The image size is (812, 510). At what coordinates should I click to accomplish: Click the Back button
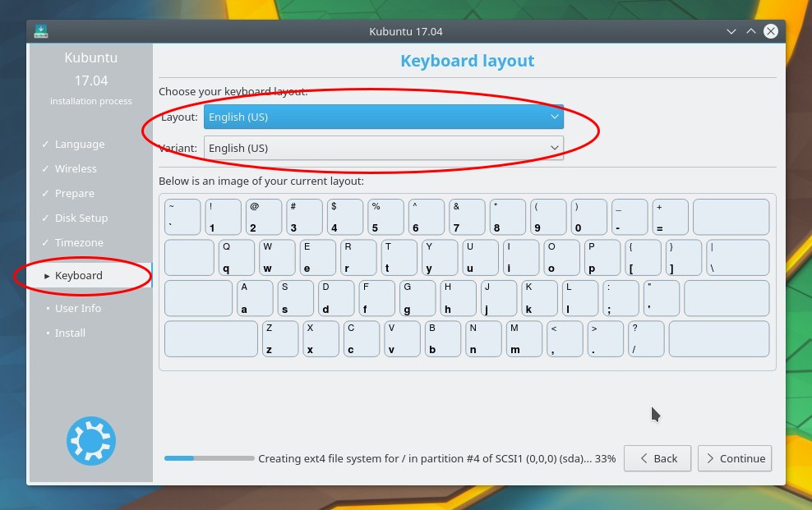(657, 458)
